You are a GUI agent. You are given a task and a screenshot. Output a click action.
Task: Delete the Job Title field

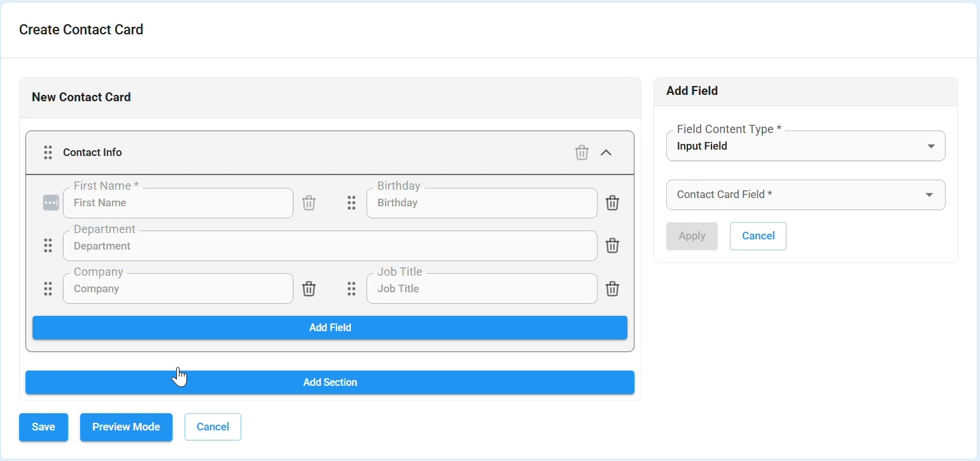point(612,288)
